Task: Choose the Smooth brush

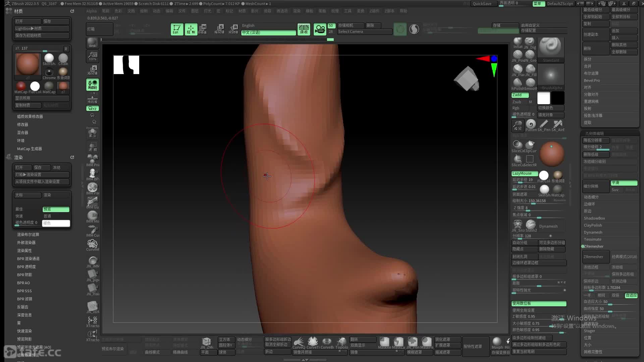Action: 530,84
